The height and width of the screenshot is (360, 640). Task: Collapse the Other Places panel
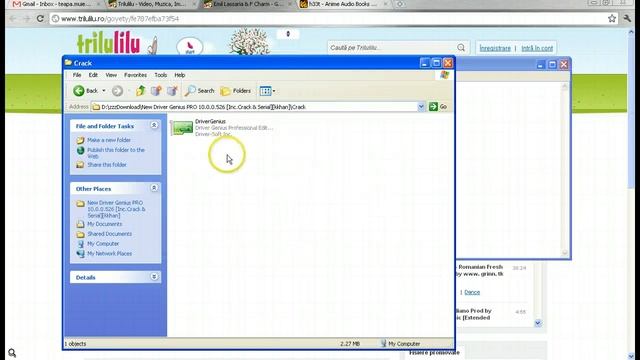point(154,188)
